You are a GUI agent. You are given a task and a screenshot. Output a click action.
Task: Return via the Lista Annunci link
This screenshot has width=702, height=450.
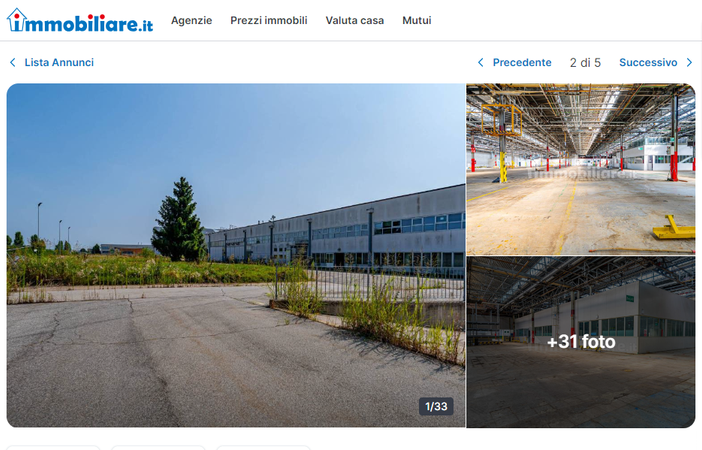point(59,63)
